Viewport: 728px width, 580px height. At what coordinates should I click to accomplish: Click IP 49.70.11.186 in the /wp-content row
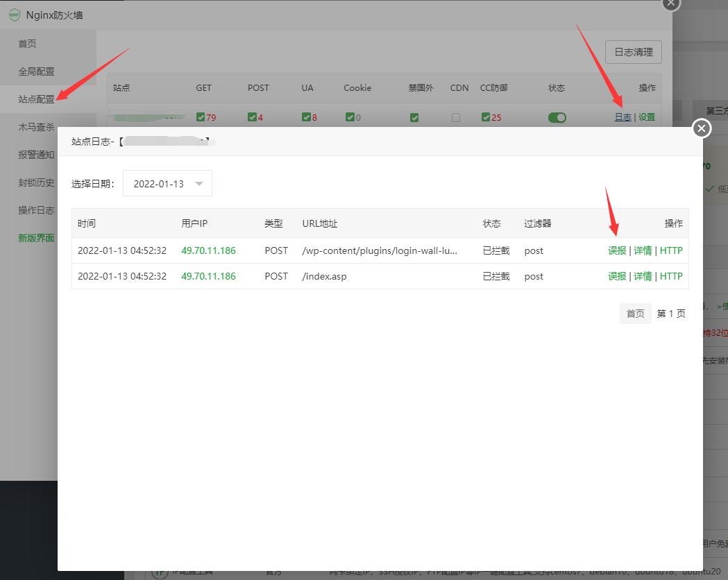(x=208, y=250)
